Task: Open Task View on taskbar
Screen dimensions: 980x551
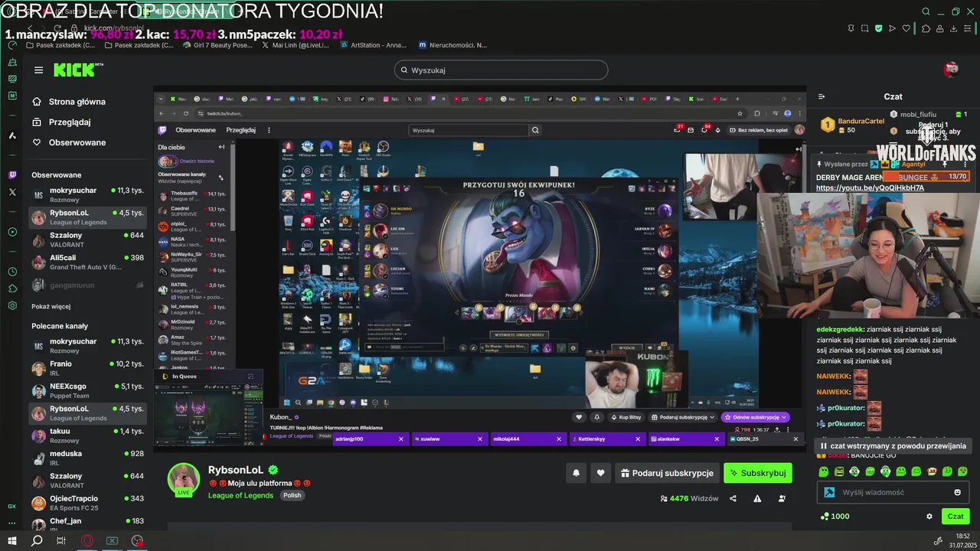Action: 61,540
